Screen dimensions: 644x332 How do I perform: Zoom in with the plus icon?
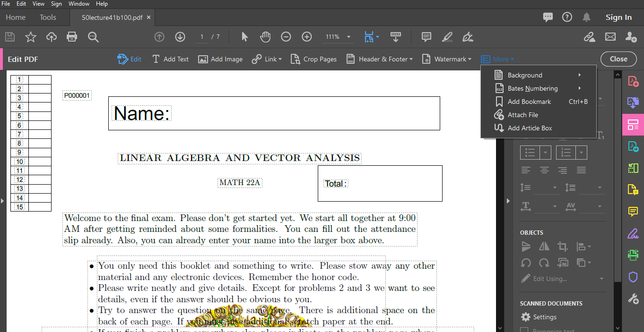tap(307, 37)
